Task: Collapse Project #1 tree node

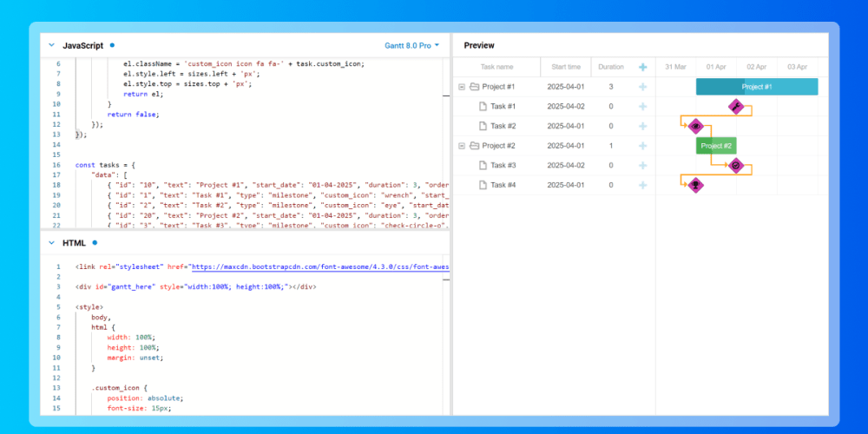Action: tap(461, 86)
